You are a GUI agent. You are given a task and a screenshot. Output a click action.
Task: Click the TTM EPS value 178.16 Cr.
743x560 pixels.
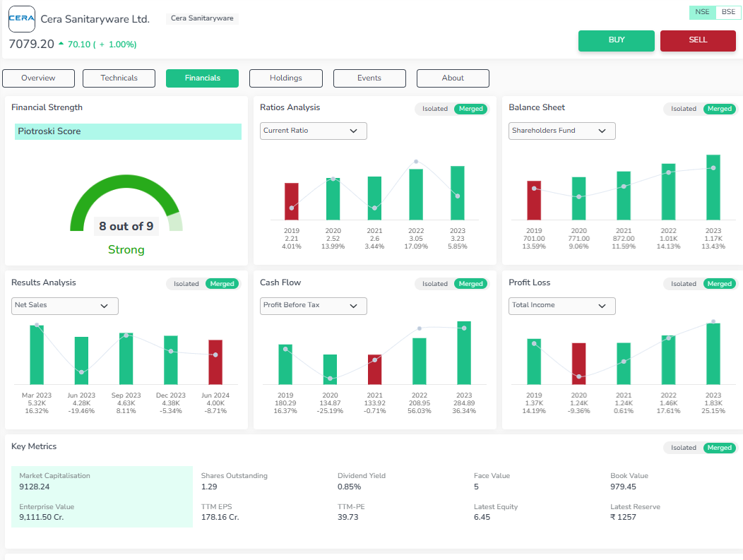click(220, 518)
